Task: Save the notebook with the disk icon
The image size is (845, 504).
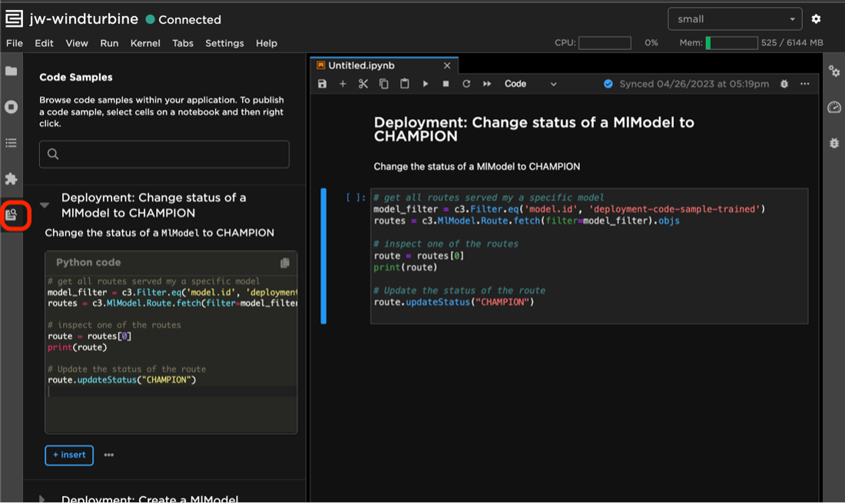Action: [x=323, y=84]
